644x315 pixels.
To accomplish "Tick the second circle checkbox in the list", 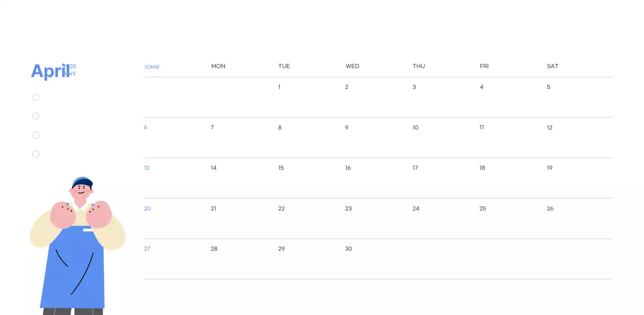I will click(36, 116).
